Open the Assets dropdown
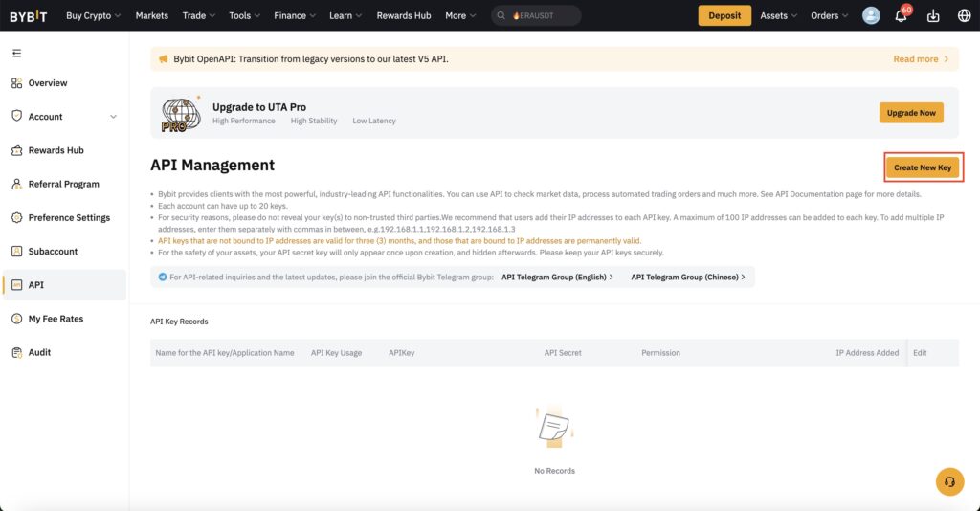The width and height of the screenshot is (980, 511). pyautogui.click(x=778, y=15)
